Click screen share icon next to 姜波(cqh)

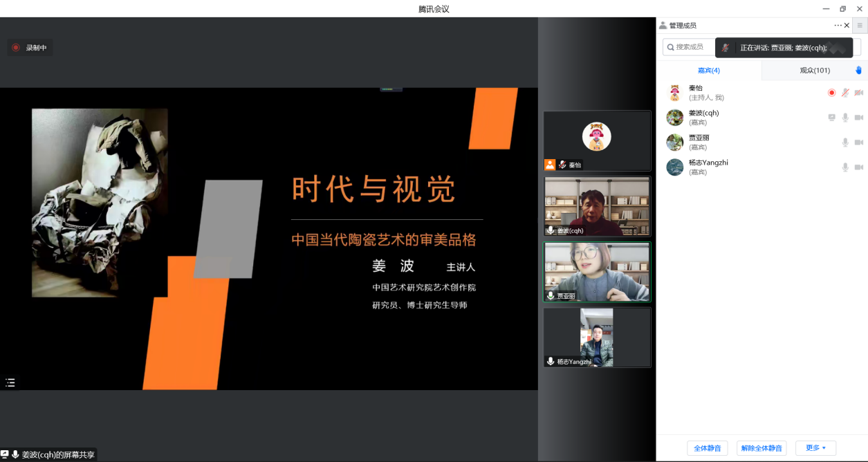tap(831, 118)
